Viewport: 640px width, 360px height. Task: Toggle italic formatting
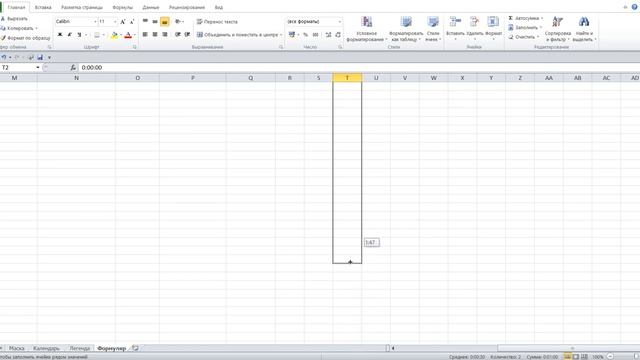point(69,35)
